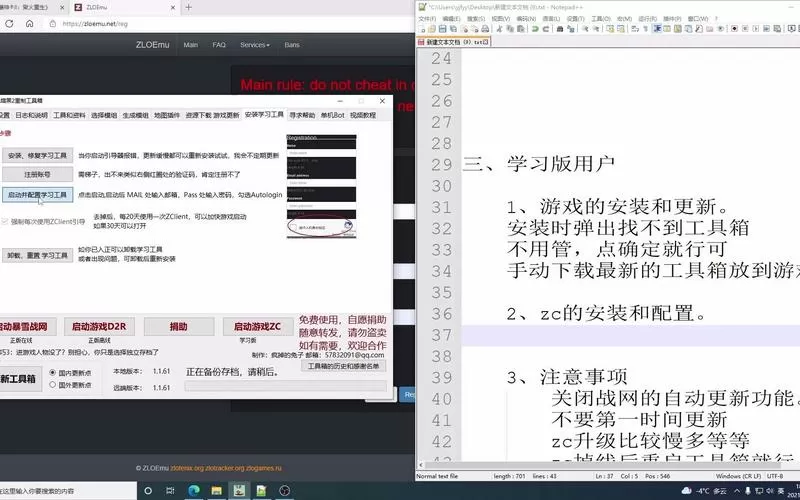
Task: Click the Copy icon in Notepad++ toolbar
Action: coord(510,29)
